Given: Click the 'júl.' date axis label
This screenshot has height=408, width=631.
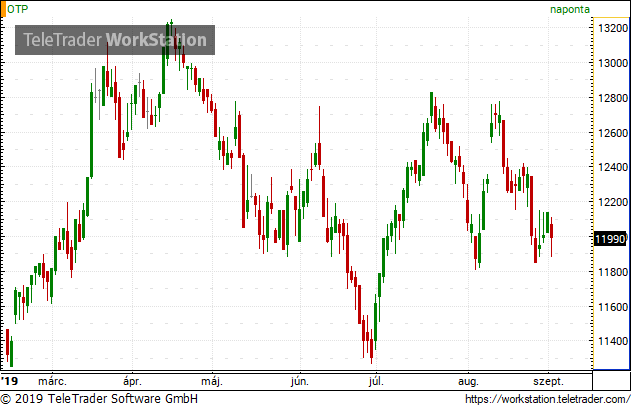Looking at the screenshot, I should tap(376, 381).
